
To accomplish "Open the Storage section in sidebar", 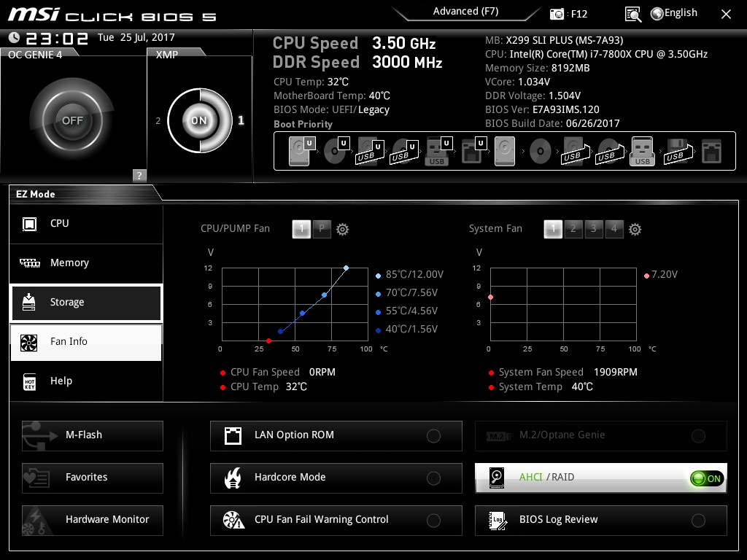I will click(86, 303).
